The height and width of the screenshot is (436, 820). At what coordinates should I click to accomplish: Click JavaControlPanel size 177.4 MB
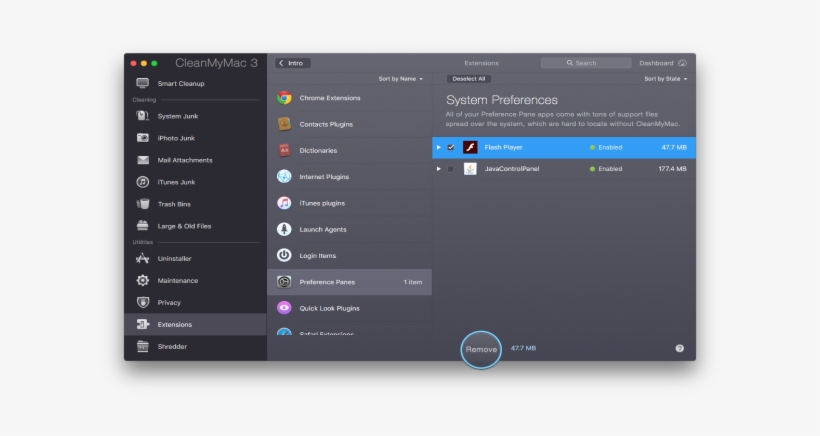tap(673, 169)
